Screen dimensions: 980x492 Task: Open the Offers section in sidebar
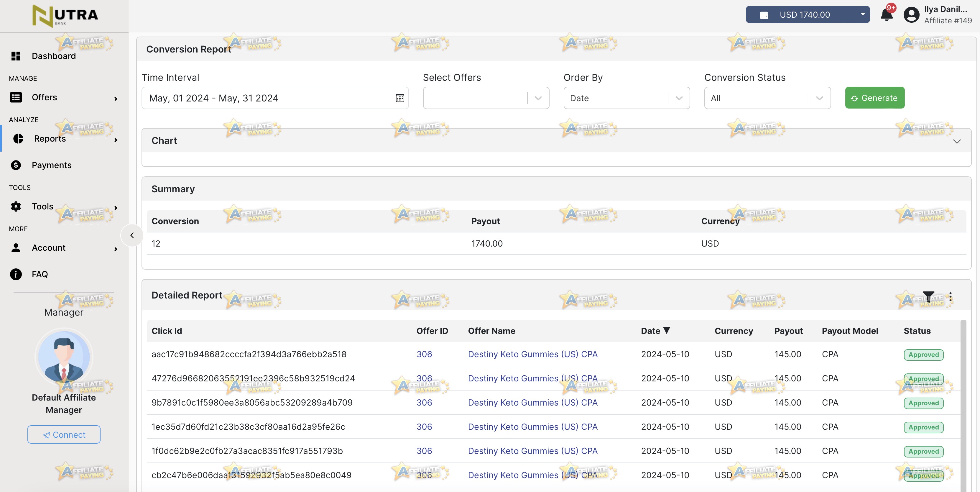pyautogui.click(x=45, y=97)
